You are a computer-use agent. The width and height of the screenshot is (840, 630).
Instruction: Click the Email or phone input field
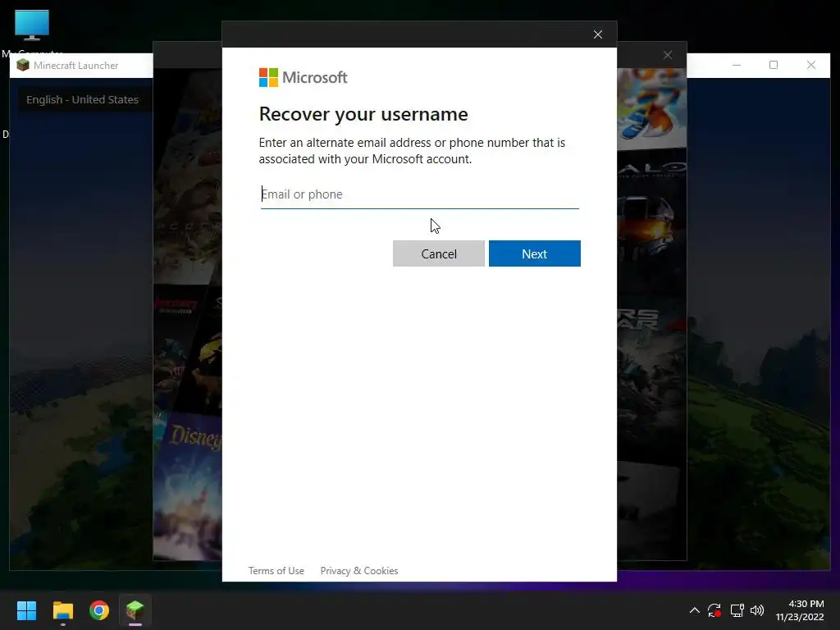pyautogui.click(x=419, y=194)
